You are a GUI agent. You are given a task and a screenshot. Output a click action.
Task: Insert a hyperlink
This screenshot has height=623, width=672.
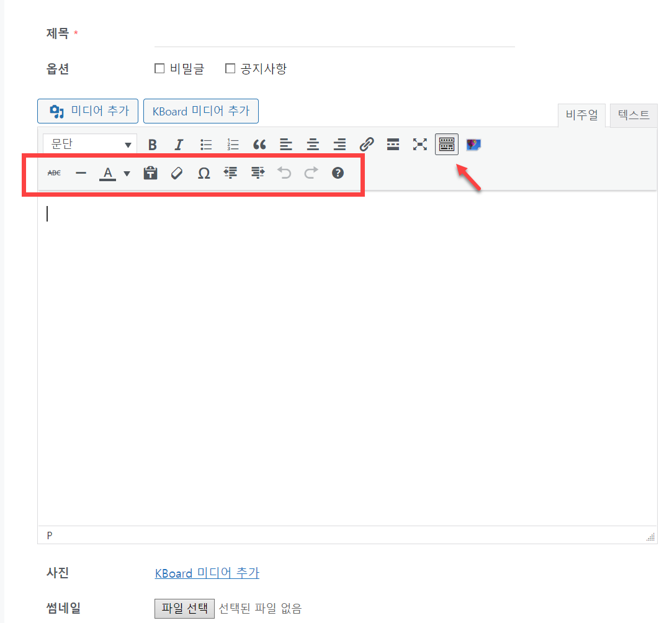[x=367, y=144]
